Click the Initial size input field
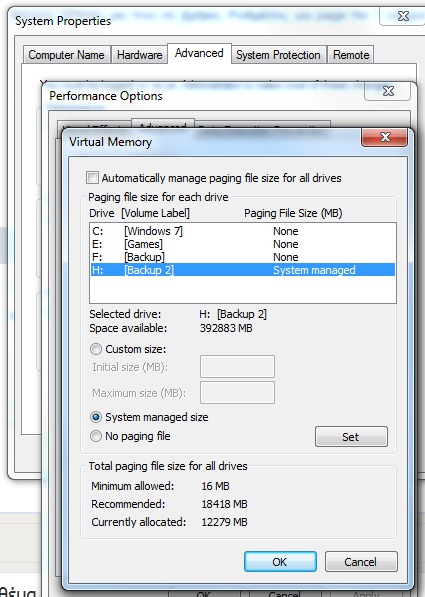Image resolution: width=425 pixels, height=597 pixels. 237,367
